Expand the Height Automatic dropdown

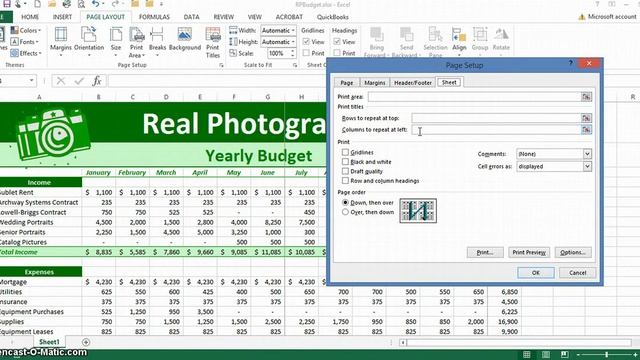pyautogui.click(x=293, y=42)
